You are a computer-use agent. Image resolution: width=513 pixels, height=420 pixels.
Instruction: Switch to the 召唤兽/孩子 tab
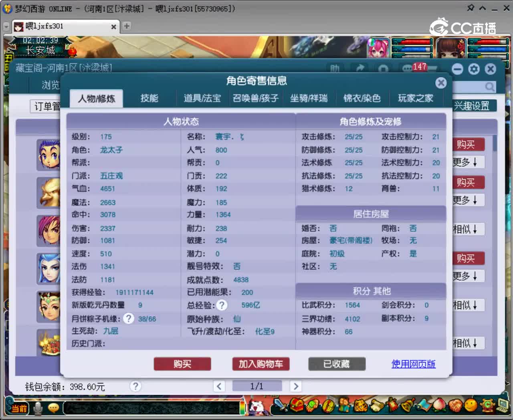pos(255,98)
